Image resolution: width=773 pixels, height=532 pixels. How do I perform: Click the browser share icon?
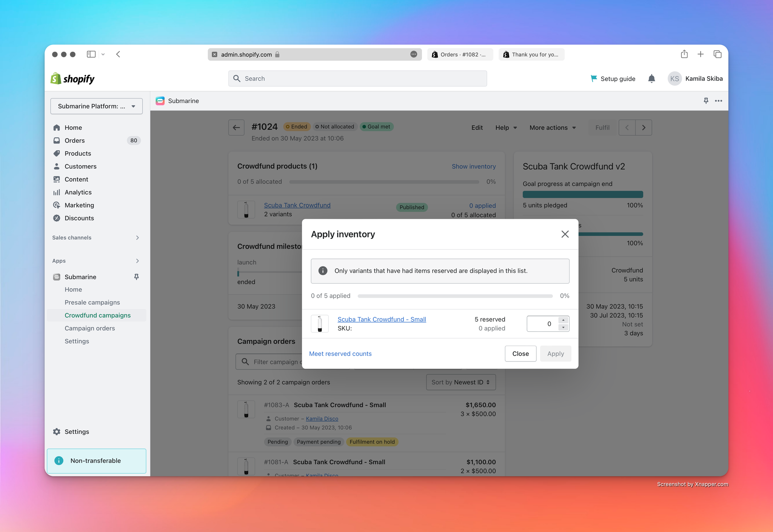click(684, 54)
